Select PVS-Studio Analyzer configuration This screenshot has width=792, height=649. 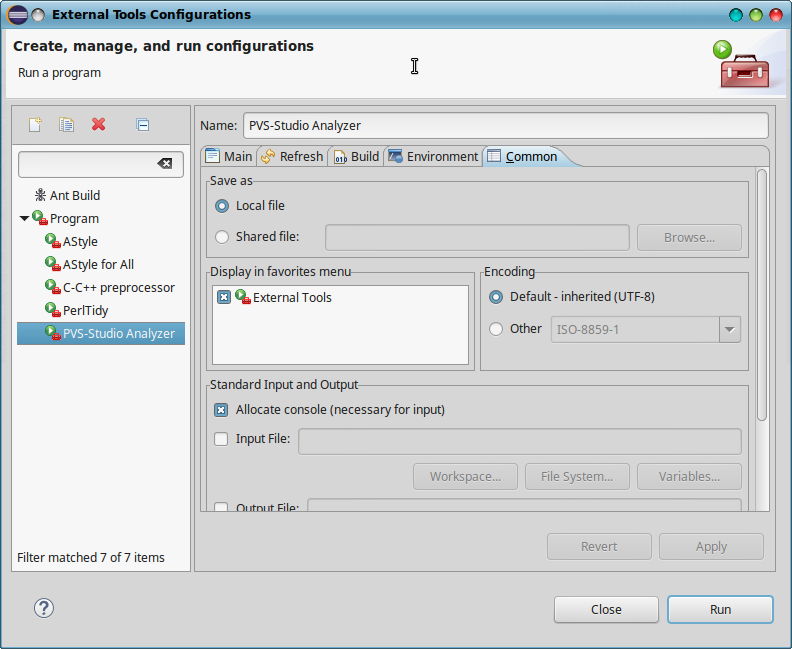101,333
